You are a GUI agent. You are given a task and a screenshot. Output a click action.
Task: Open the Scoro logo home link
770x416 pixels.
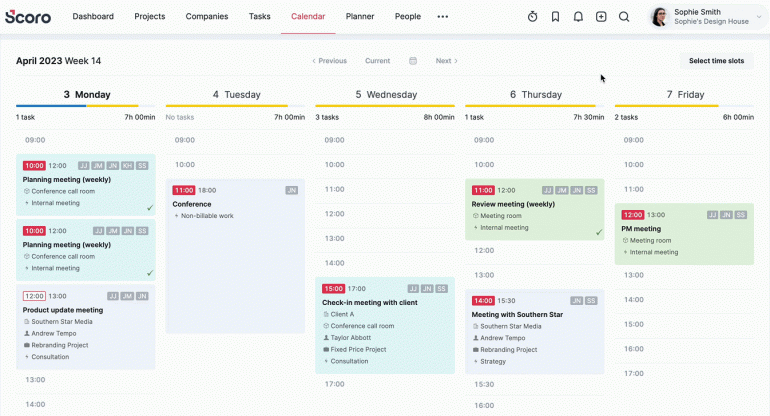pyautogui.click(x=28, y=17)
